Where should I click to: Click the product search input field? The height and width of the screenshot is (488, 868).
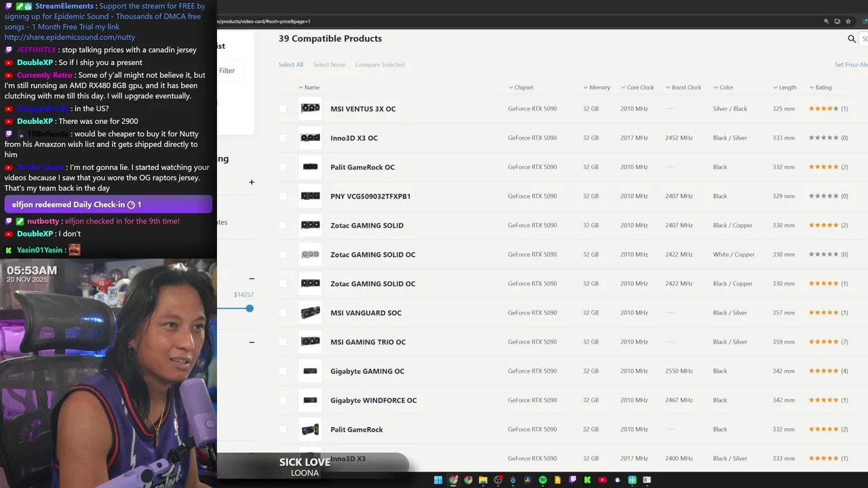(865, 39)
